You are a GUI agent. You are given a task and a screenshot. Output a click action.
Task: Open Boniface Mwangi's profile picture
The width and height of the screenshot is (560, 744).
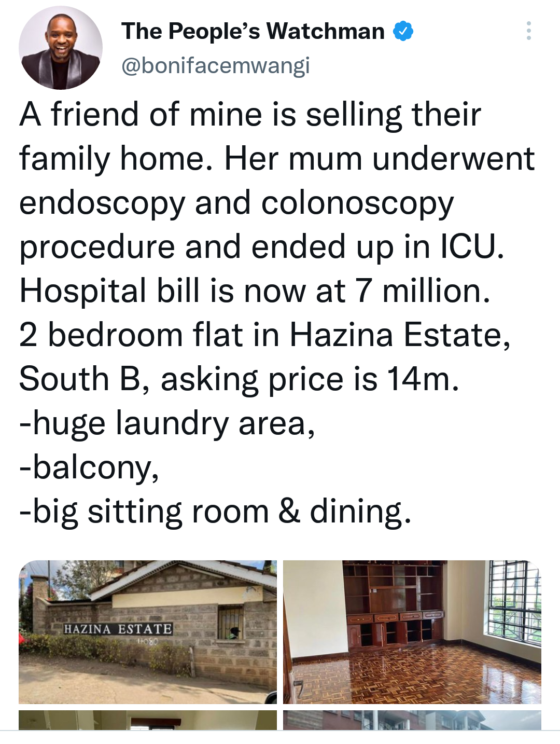coord(60,48)
